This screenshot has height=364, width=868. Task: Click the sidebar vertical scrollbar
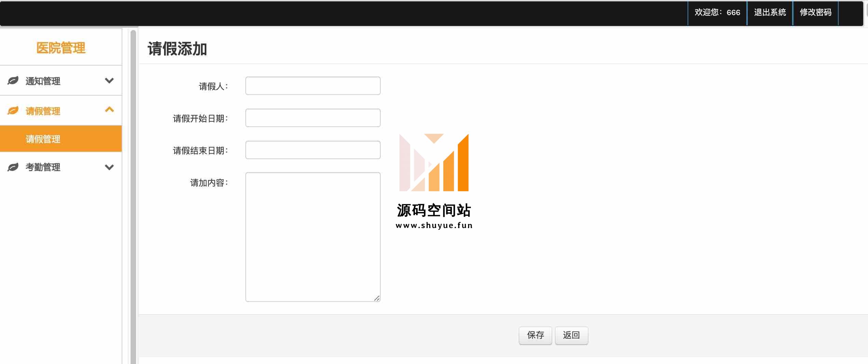pos(133,197)
